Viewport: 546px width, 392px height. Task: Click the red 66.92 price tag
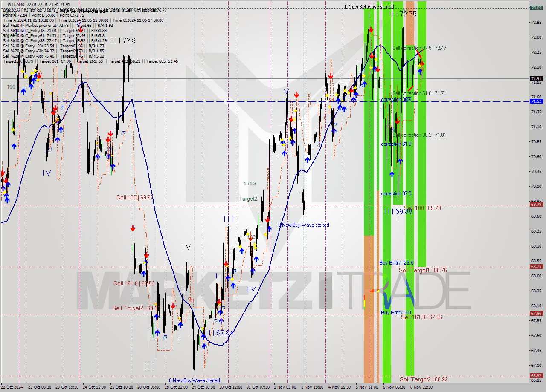536,375
